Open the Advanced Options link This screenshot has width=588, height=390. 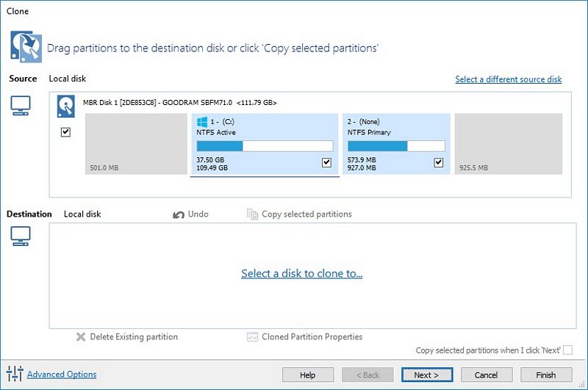[62, 375]
